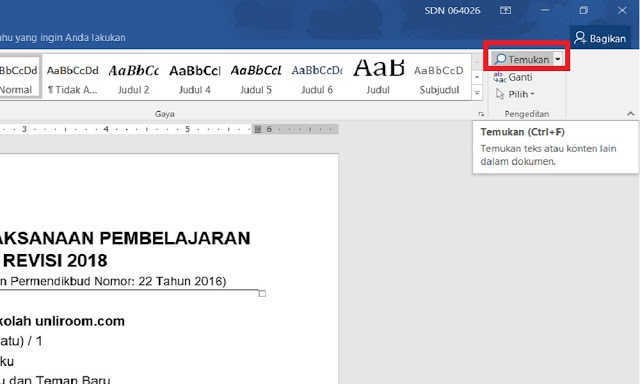Open ribbon display options icon
640x384 pixels.
[505, 11]
